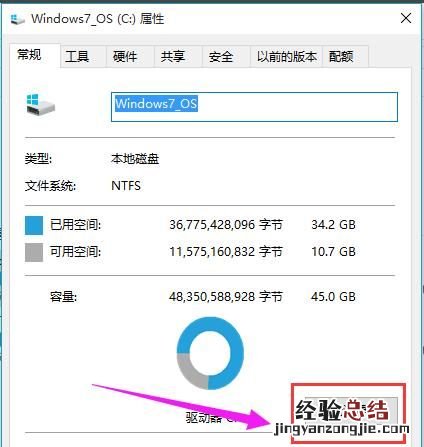Close the Windows7_OS properties dialog

pyautogui.click(x=406, y=18)
